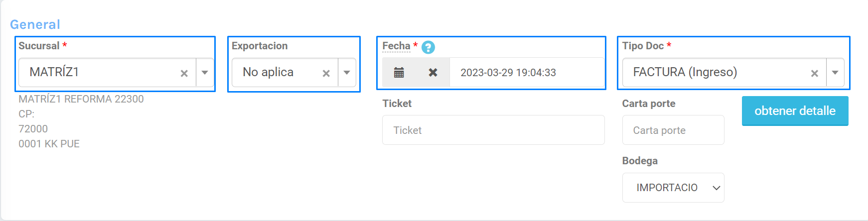Click the date value 2023-03-29 19:04:33
Image resolution: width=868 pixels, height=221 pixels.
[508, 73]
